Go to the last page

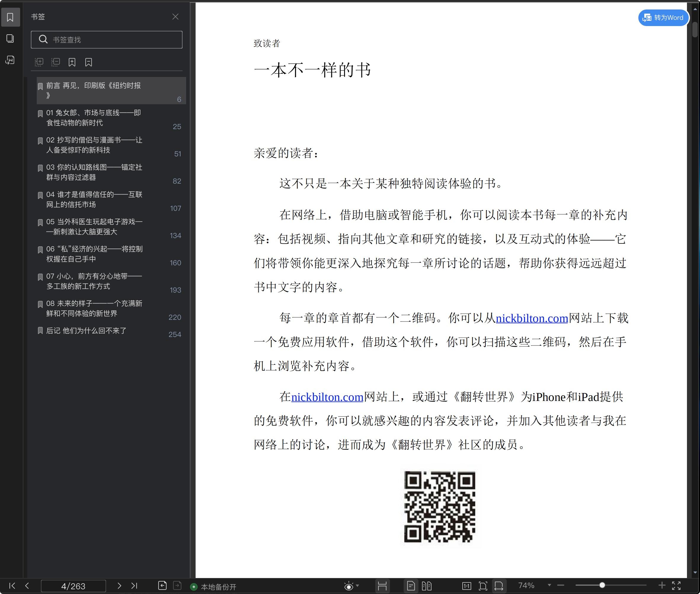click(134, 586)
